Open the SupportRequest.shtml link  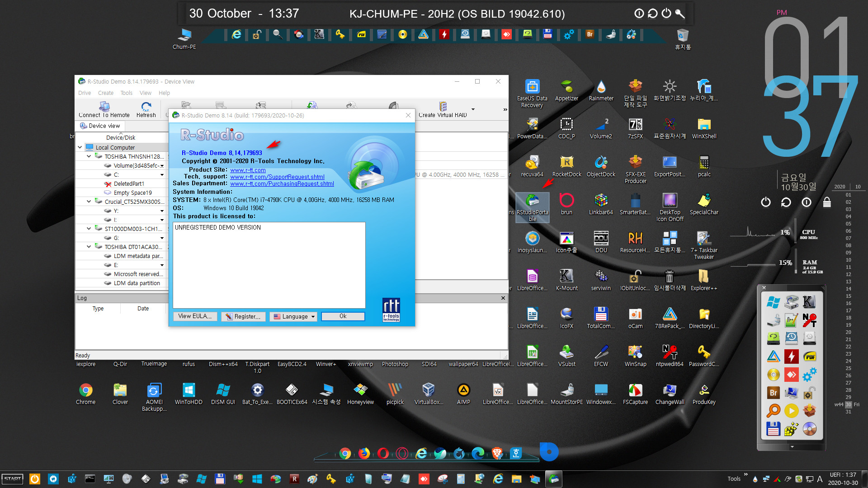[277, 177]
